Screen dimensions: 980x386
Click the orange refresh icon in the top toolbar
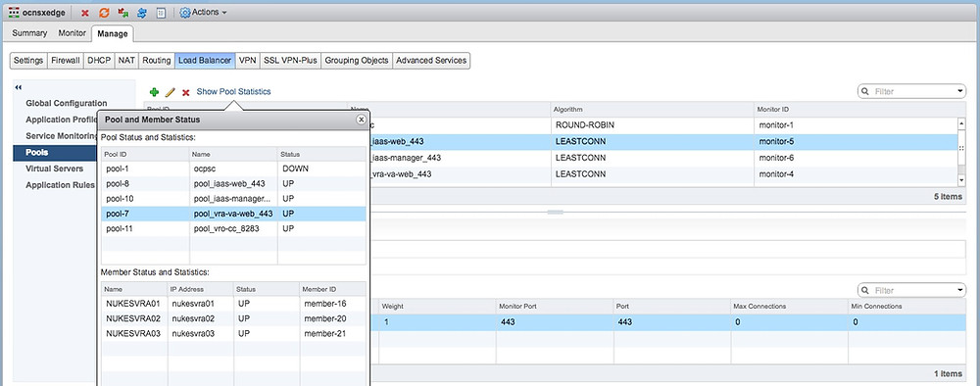coord(104,13)
